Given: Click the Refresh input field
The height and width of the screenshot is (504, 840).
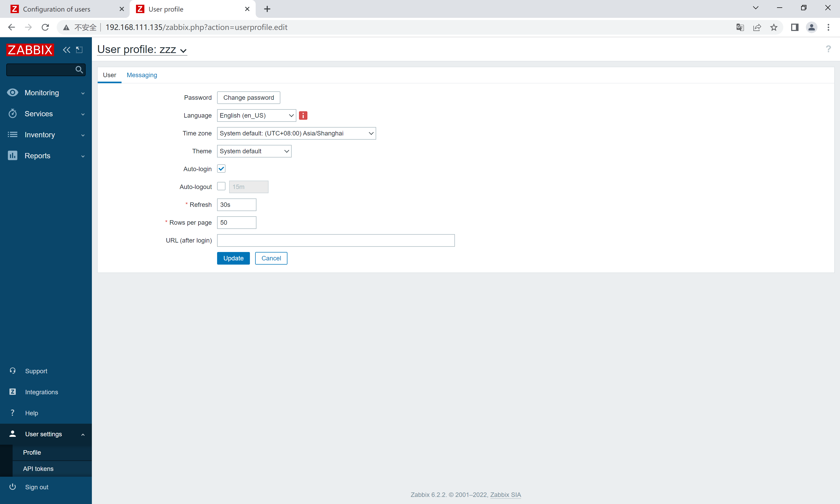Looking at the screenshot, I should tap(237, 205).
